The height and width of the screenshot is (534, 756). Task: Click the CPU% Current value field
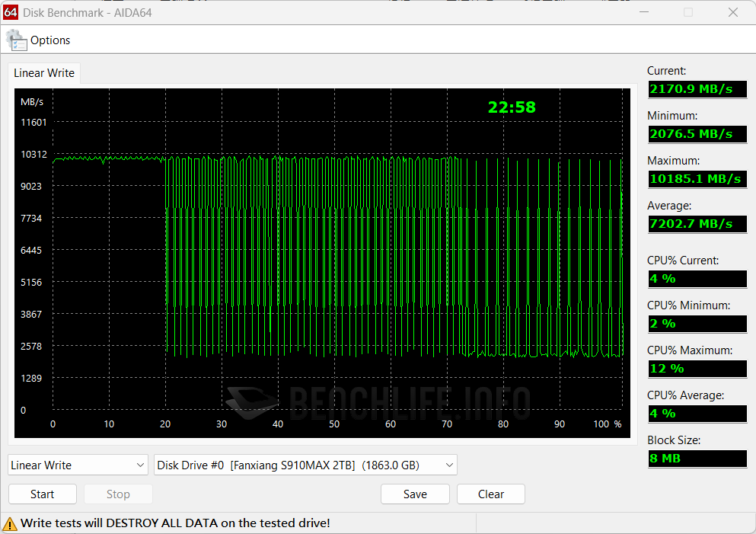coord(697,279)
